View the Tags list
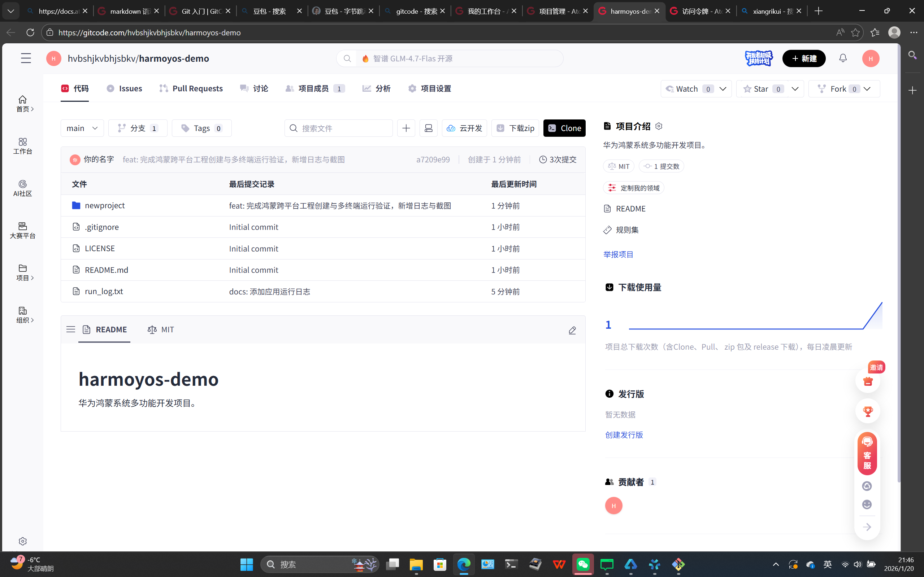Image resolution: width=924 pixels, height=577 pixels. (201, 128)
